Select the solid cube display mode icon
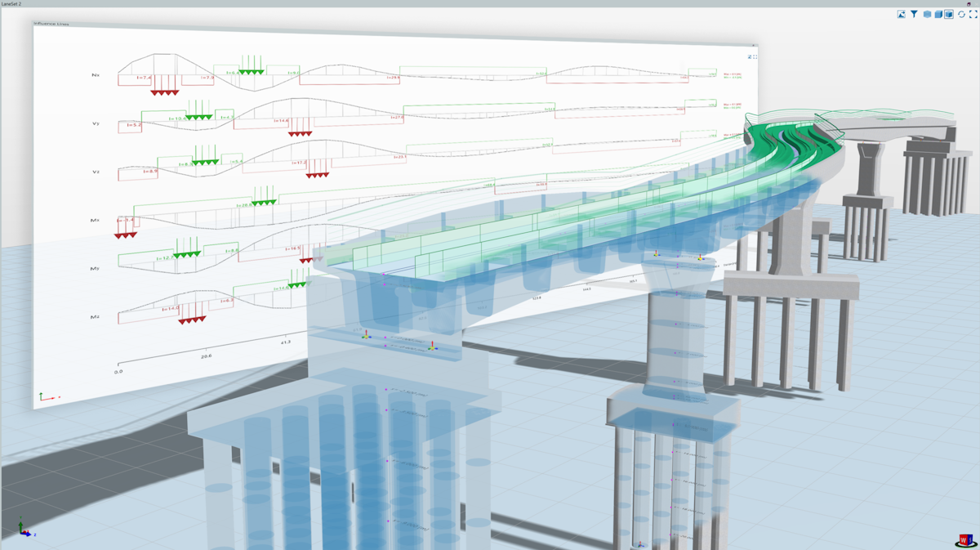The width and height of the screenshot is (980, 550). click(938, 14)
